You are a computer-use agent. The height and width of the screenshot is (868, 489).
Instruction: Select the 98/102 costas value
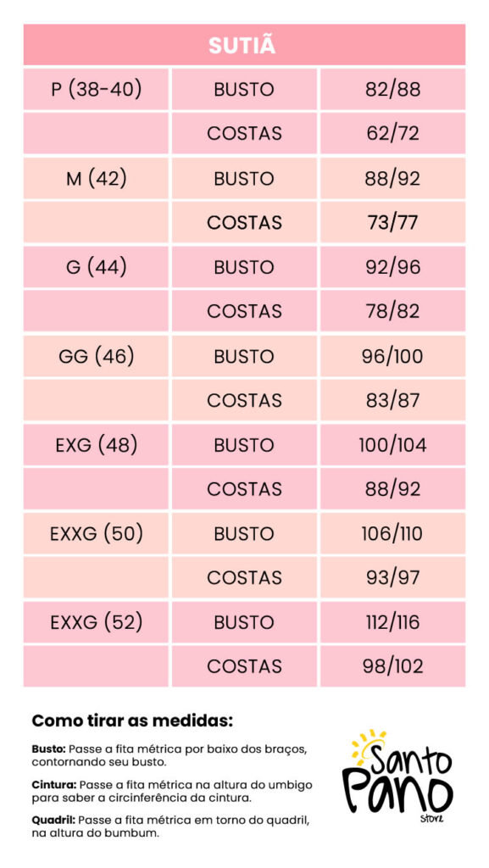[392, 666]
